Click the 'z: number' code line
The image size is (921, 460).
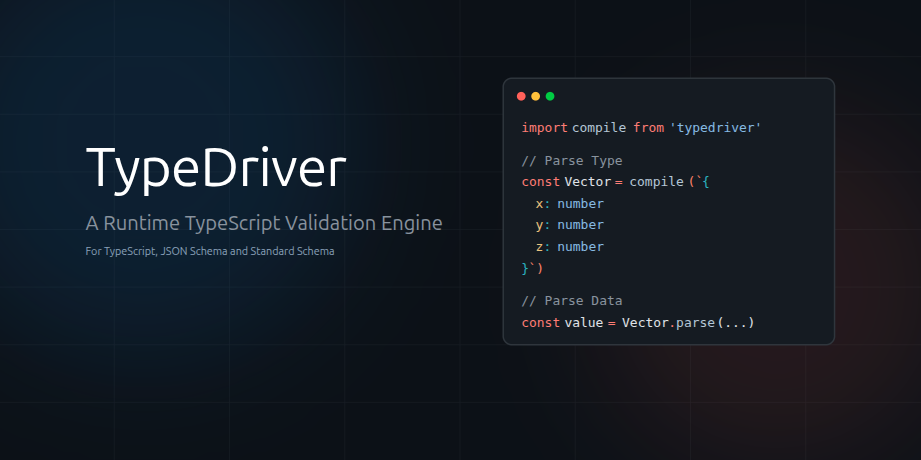tap(569, 247)
